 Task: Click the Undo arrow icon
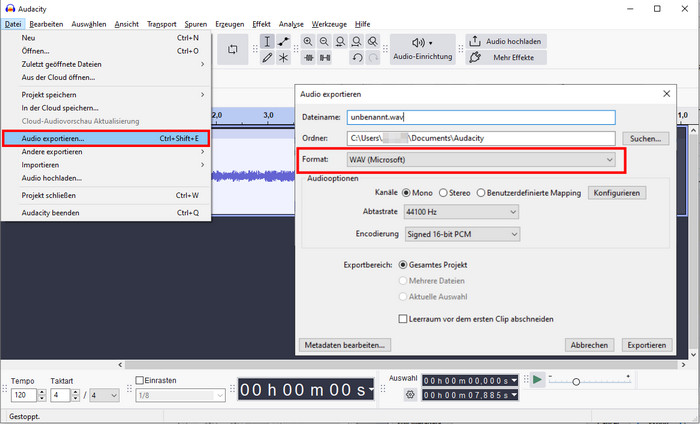tap(357, 58)
